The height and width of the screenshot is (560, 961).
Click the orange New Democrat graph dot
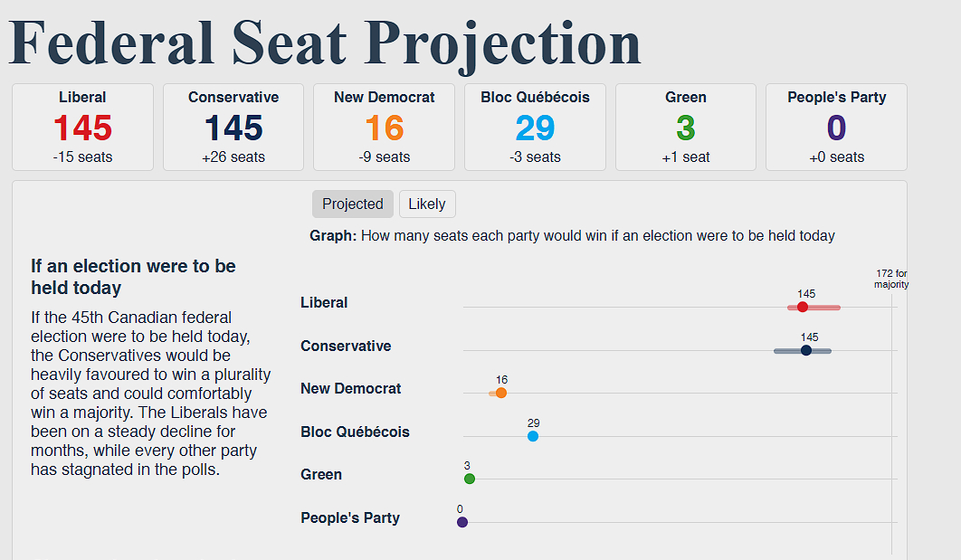[x=501, y=393]
